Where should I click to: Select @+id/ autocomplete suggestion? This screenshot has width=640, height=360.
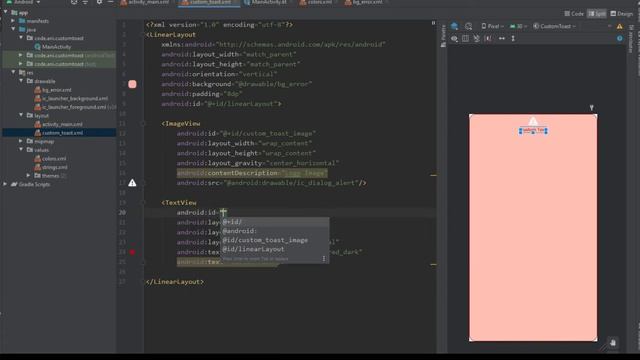[275, 222]
